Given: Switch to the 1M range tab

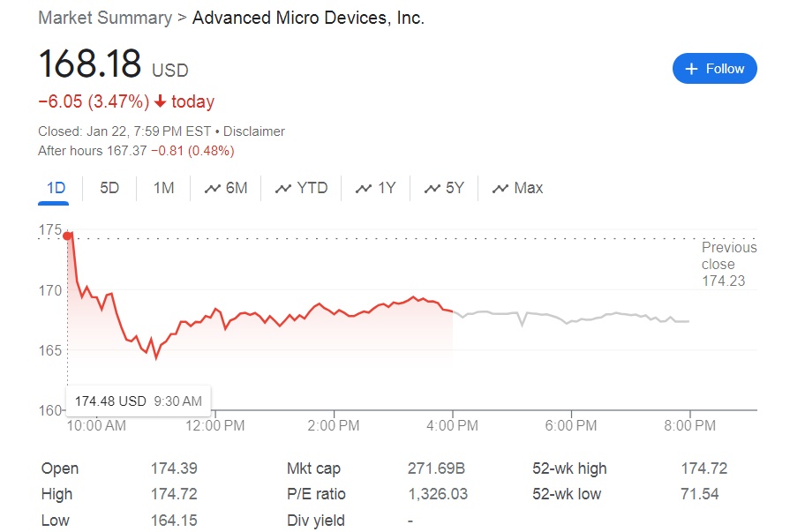Looking at the screenshot, I should [x=163, y=188].
